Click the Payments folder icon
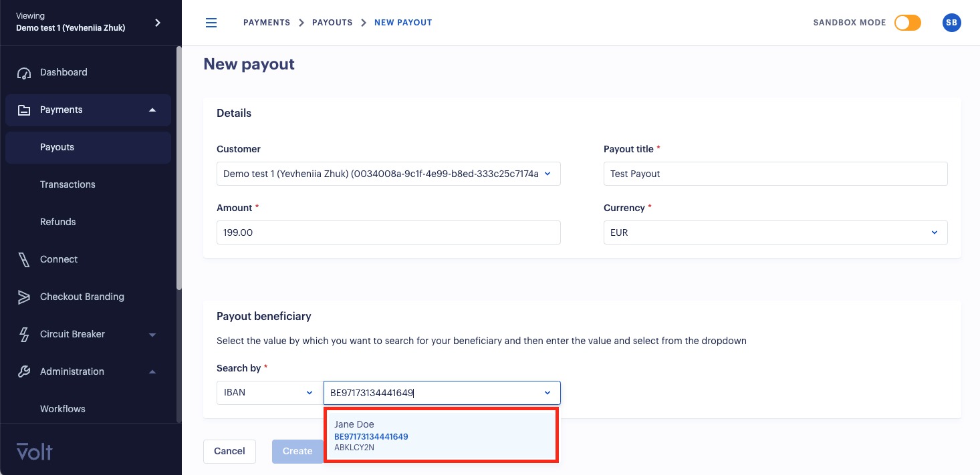The height and width of the screenshot is (475, 980). point(24,110)
